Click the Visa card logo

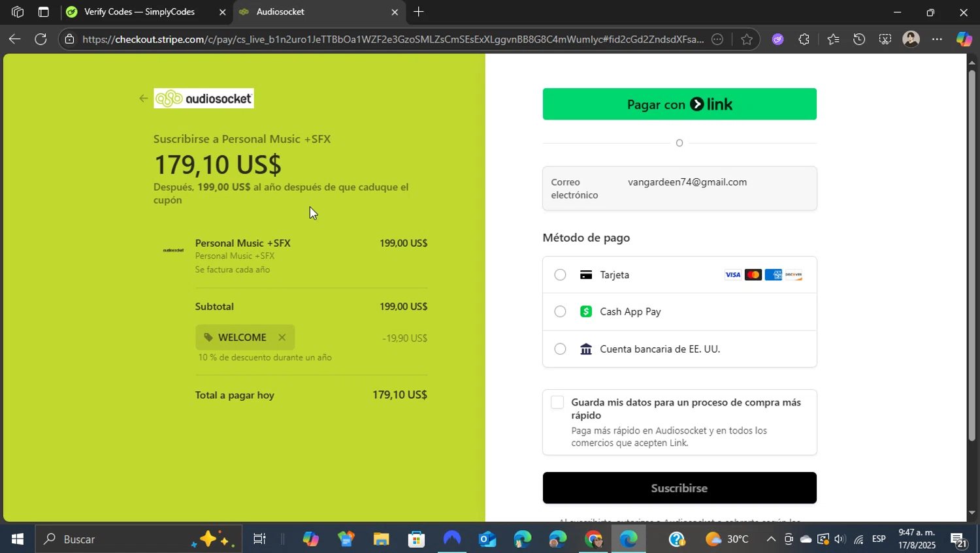(x=732, y=275)
